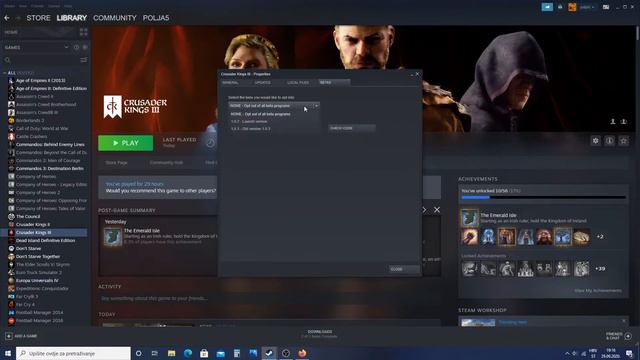Collapse the ALL games category
The width and height of the screenshot is (640, 360).
(4, 73)
